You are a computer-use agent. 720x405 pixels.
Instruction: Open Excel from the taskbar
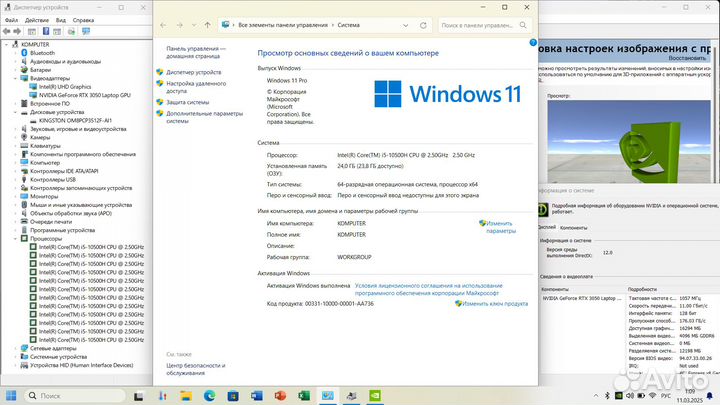point(304,395)
